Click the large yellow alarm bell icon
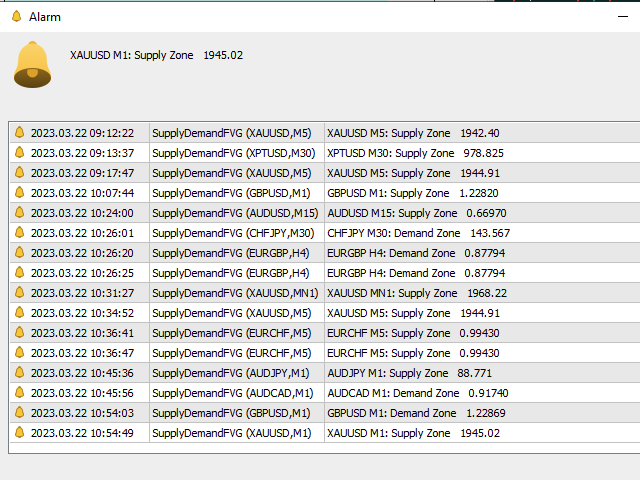 tap(32, 64)
